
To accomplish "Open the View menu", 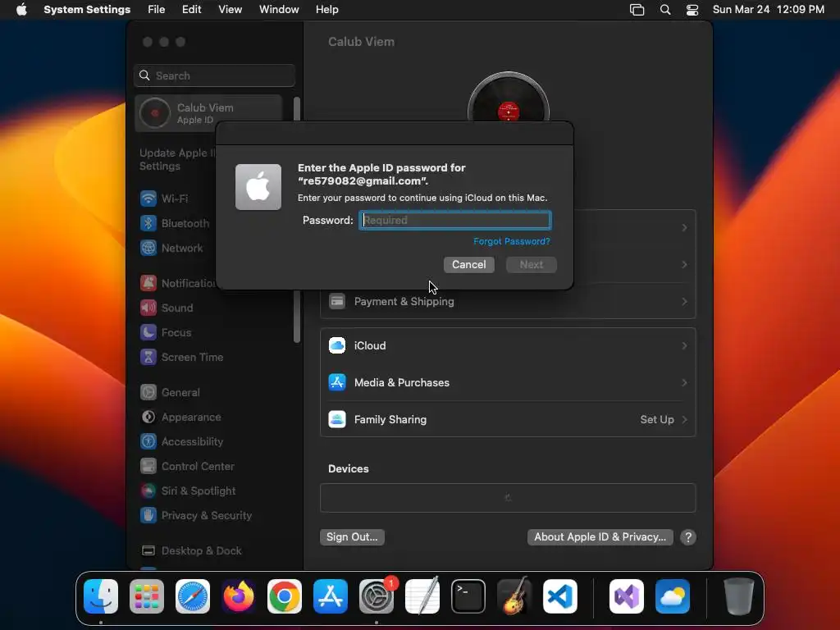I will (x=231, y=10).
